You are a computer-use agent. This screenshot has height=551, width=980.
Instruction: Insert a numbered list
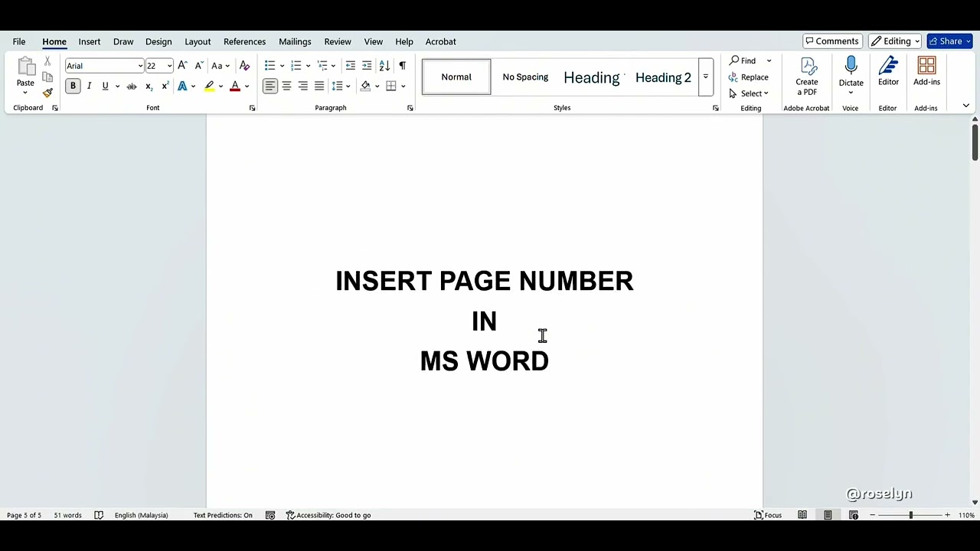[296, 66]
